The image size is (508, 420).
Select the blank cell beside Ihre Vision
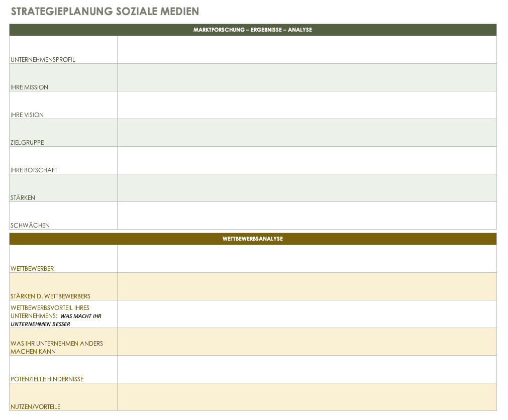(x=307, y=105)
